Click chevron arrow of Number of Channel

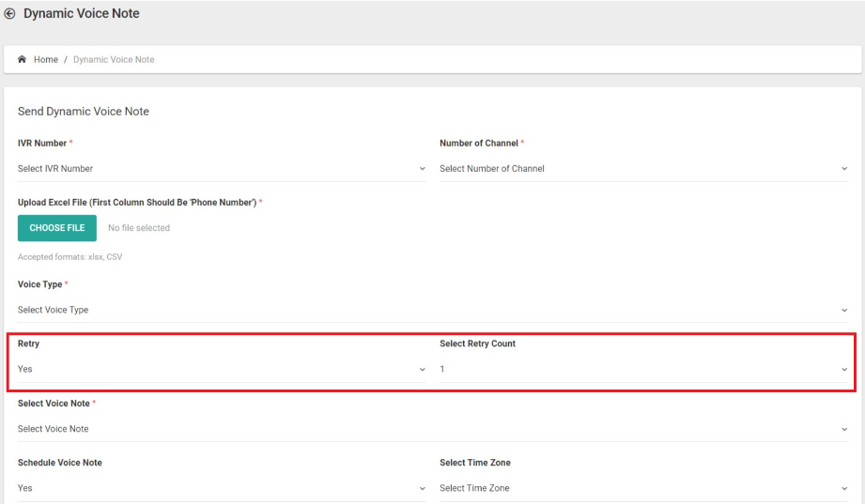click(x=844, y=169)
